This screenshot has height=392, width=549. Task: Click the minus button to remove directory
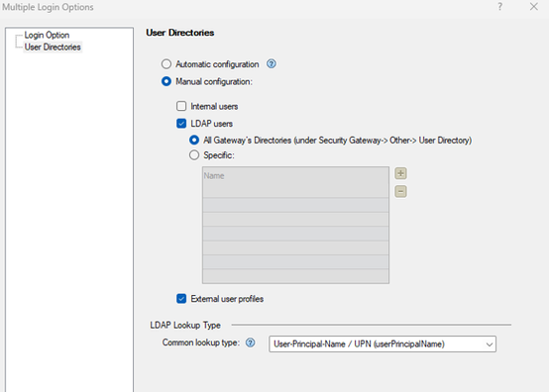pos(400,192)
